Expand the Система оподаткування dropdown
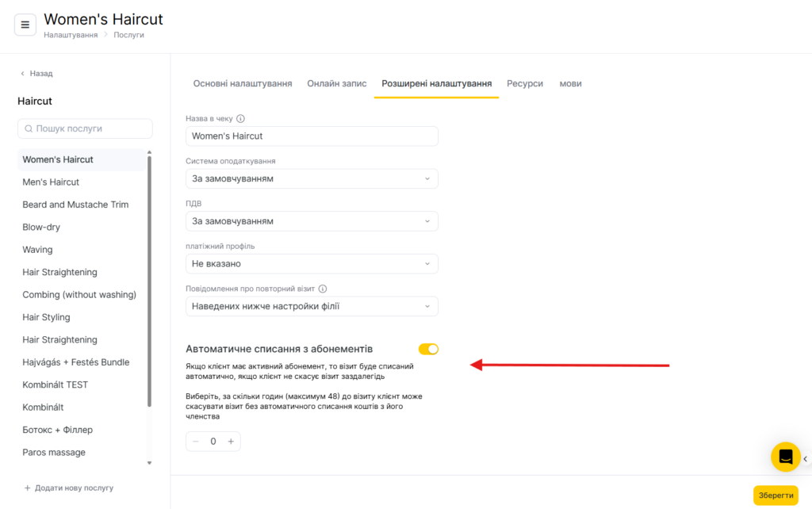Screen dimensions: 812x509 [312, 178]
